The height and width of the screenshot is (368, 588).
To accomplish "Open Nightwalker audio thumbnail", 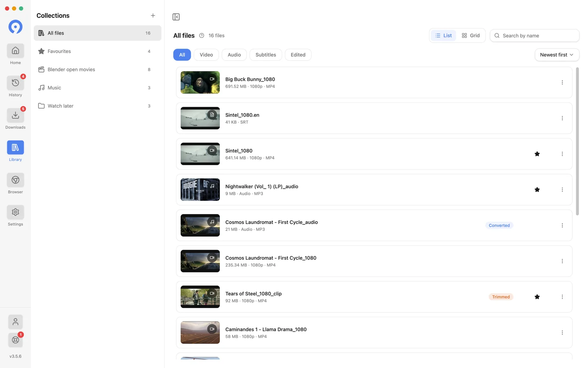I will point(200,190).
